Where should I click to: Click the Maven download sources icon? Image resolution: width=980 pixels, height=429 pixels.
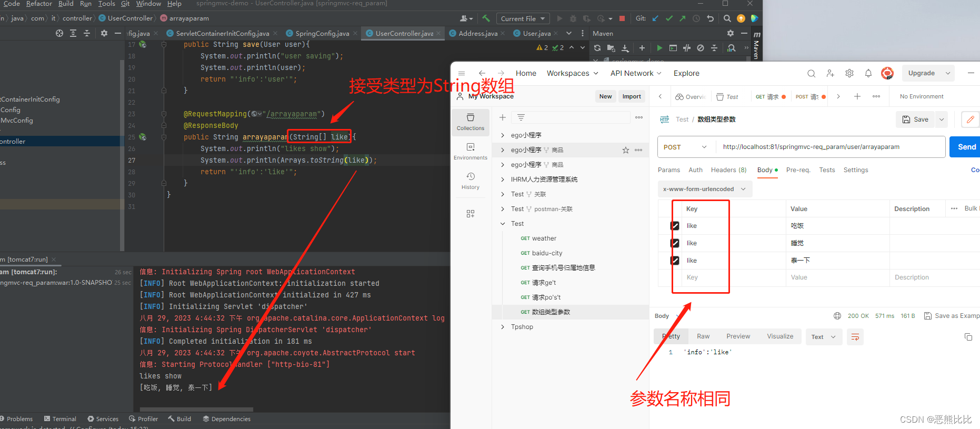(625, 48)
